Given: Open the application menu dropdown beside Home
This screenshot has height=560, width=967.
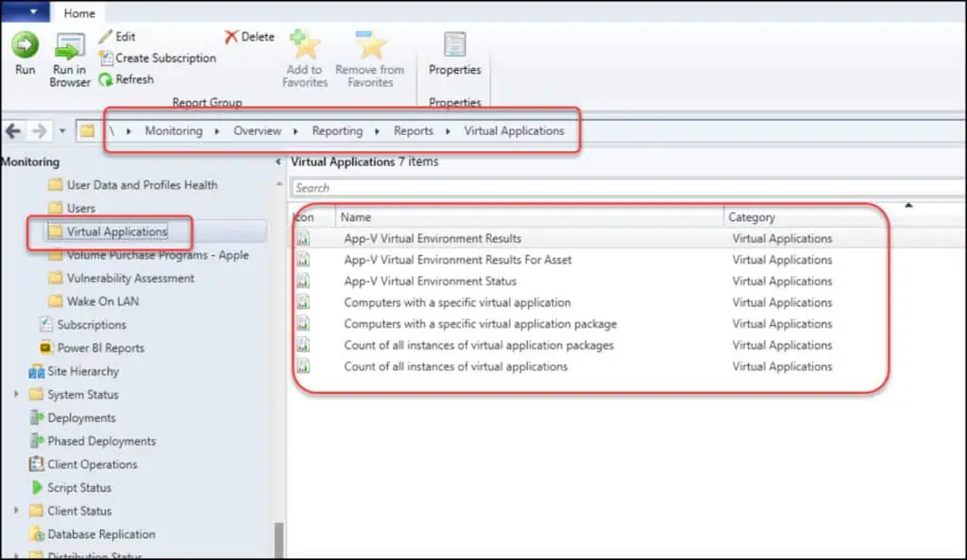Looking at the screenshot, I should tap(25, 11).
